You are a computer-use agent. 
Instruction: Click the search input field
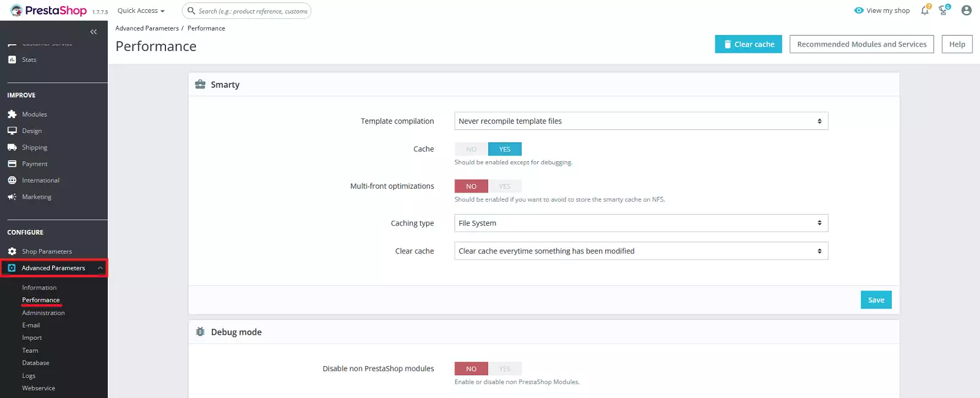[x=252, y=11]
